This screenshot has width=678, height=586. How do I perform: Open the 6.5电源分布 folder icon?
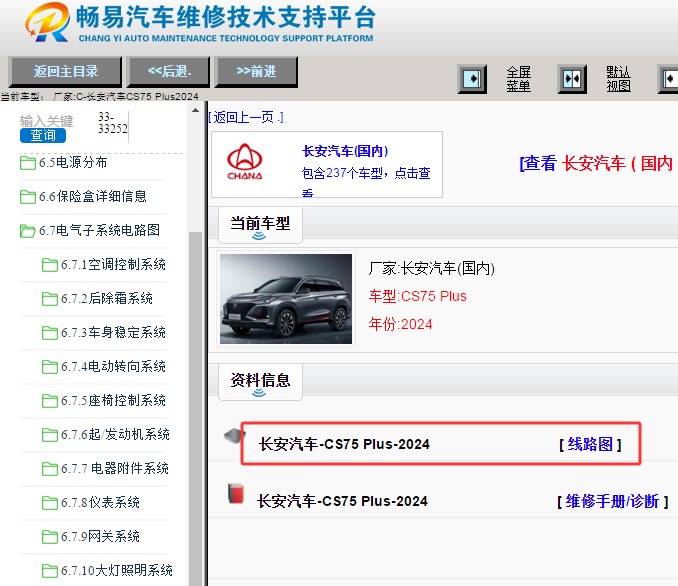pyautogui.click(x=28, y=163)
